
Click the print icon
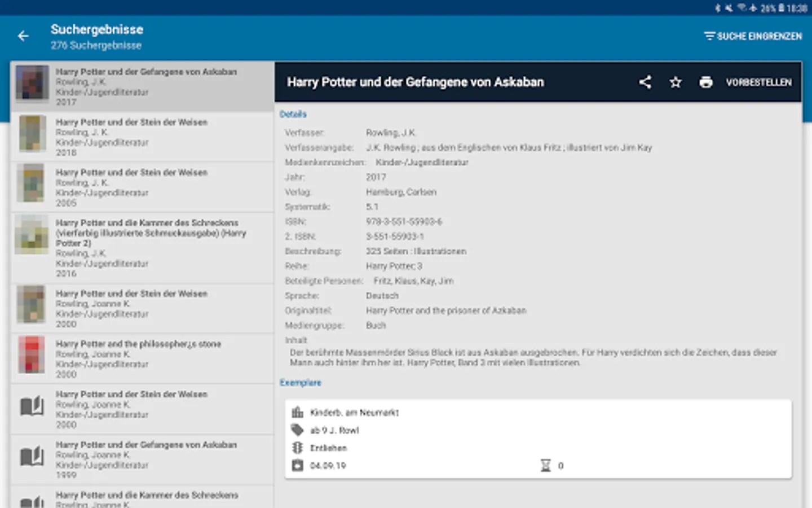pos(706,82)
